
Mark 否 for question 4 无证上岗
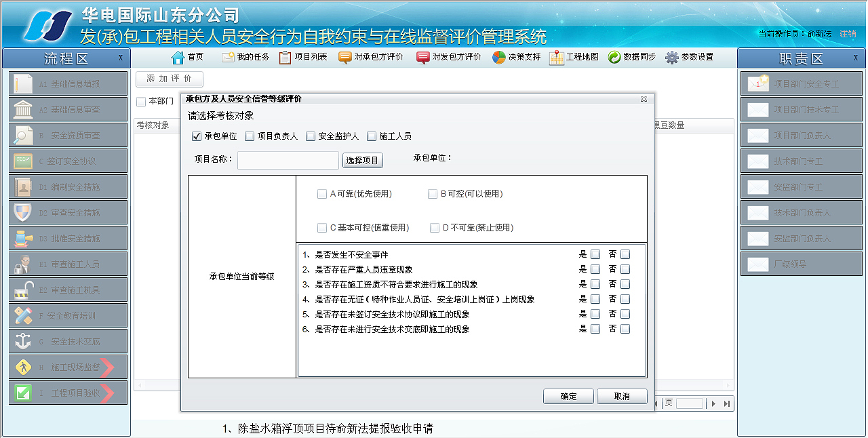tap(625, 299)
